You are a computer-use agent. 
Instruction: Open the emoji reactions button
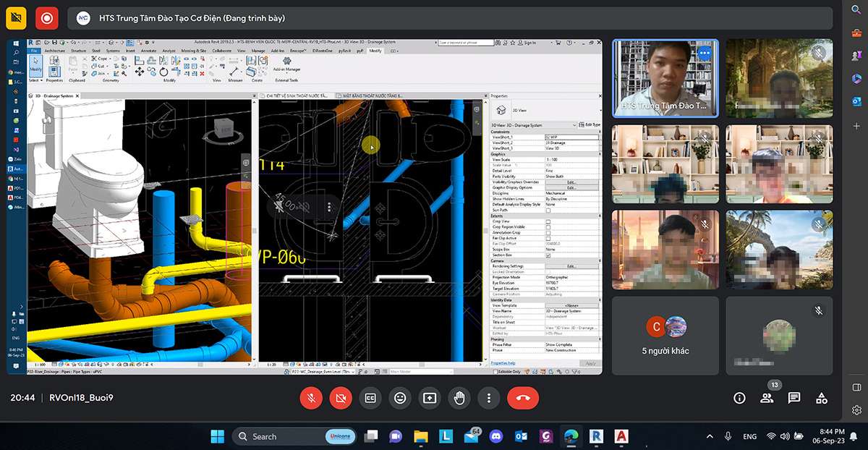tap(400, 398)
